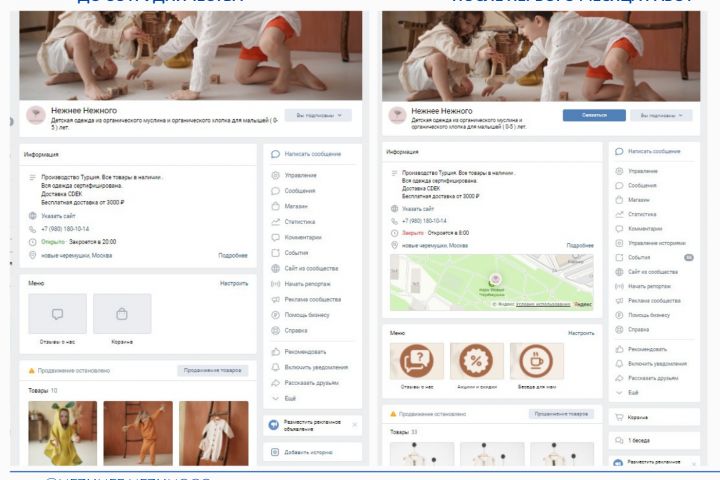Select 'Управление' in right page sidebar
The image size is (720, 480).
(643, 171)
